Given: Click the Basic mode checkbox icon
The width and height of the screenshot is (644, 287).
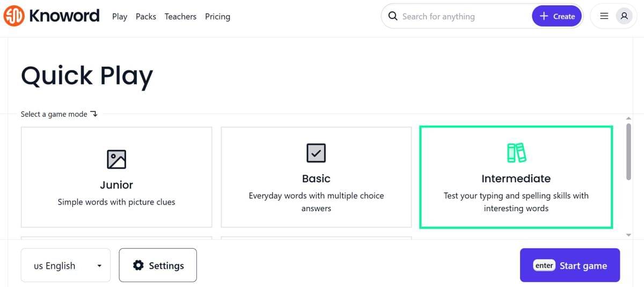Looking at the screenshot, I should (x=316, y=153).
